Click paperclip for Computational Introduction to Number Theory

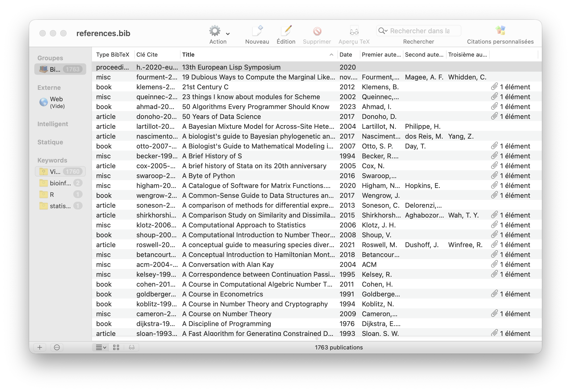click(494, 235)
